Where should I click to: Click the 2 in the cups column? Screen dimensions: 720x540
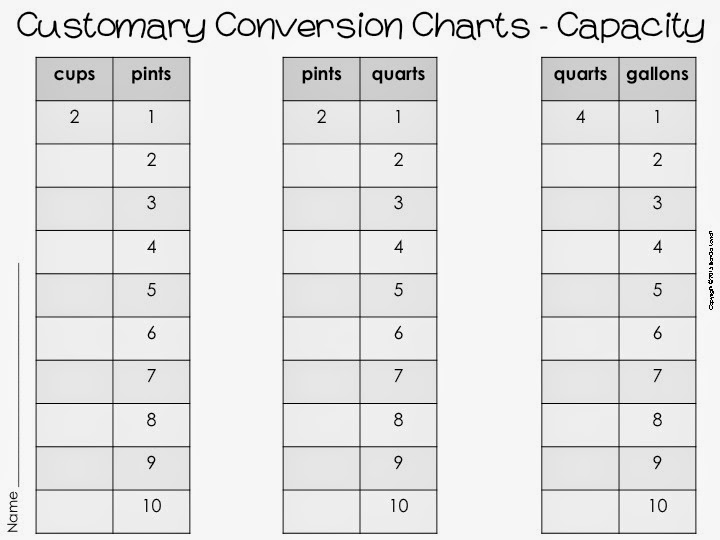[74, 117]
